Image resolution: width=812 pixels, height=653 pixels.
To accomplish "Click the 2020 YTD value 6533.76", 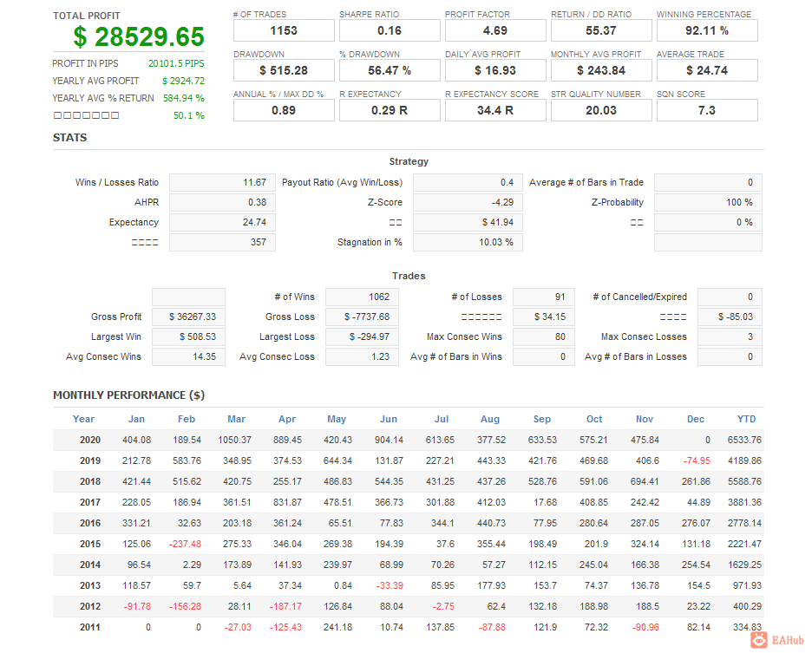I will click(744, 440).
